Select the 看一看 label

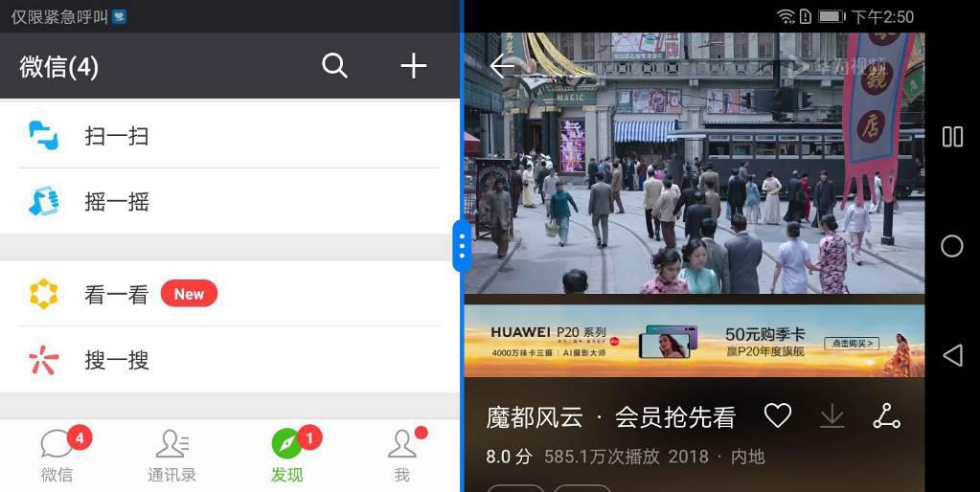[117, 294]
